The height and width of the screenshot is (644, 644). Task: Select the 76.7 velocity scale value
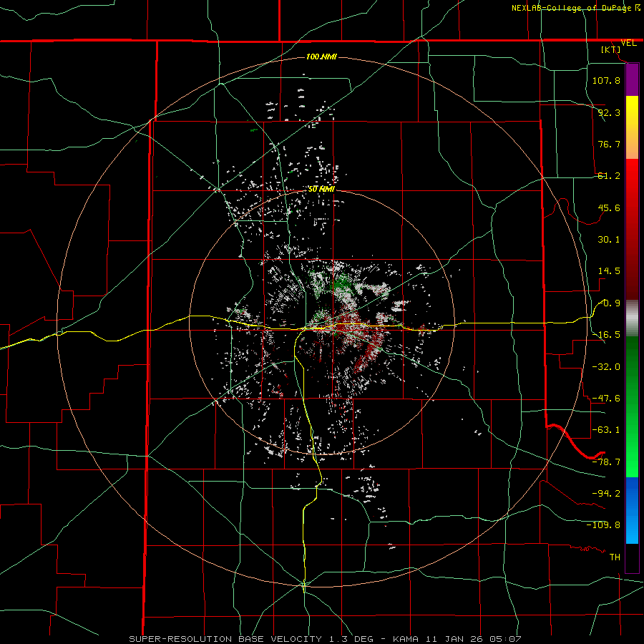pyautogui.click(x=609, y=144)
